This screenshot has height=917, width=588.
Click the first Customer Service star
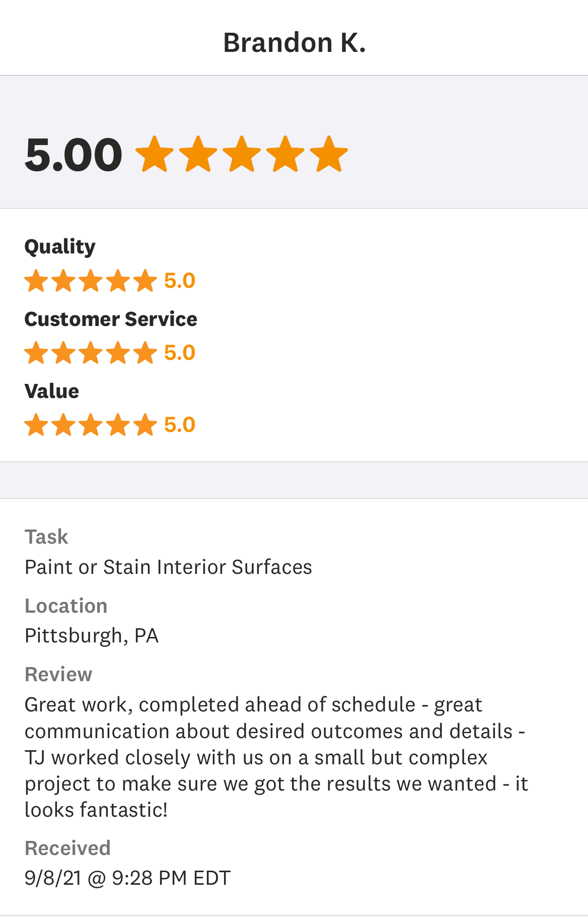point(36,353)
